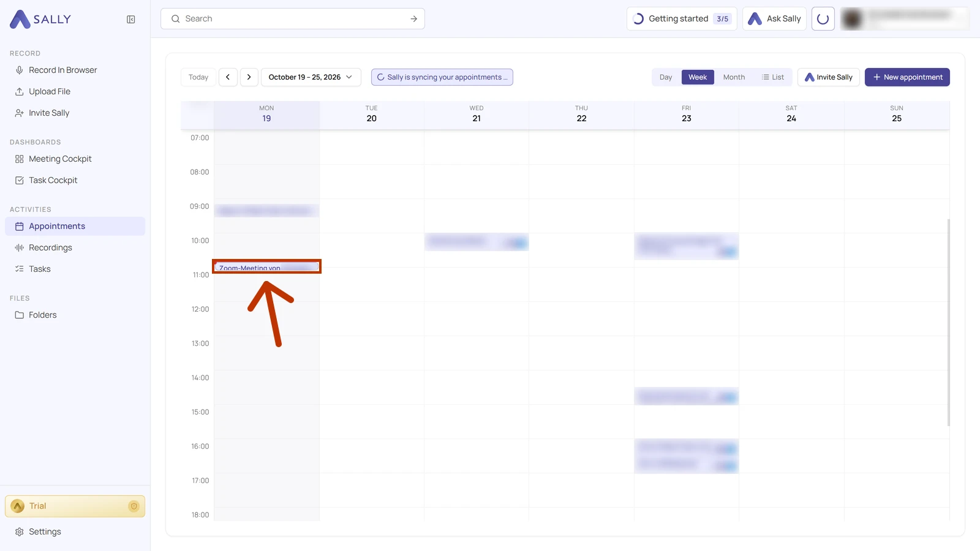This screenshot has height=551, width=980.
Task: Open the Wednesday 10:00 appointment
Action: pos(477,242)
